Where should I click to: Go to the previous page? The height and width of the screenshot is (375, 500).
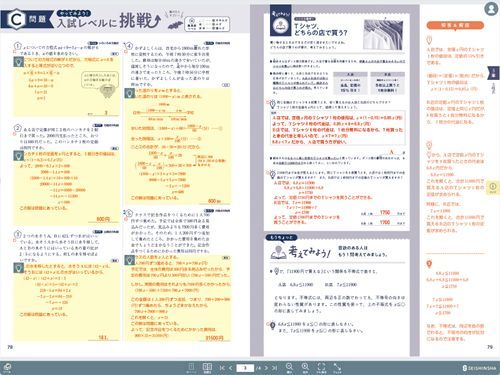230,368
